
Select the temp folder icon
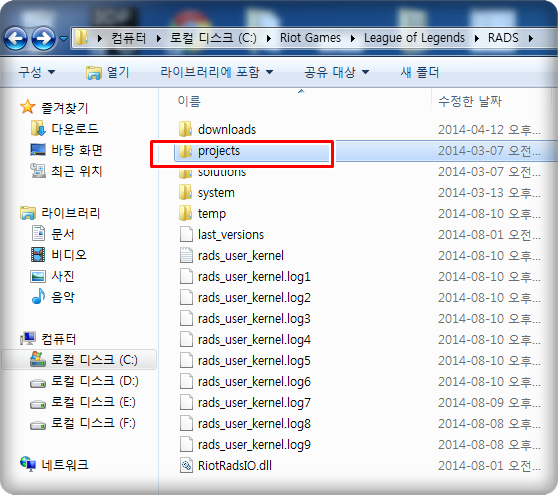coord(185,213)
